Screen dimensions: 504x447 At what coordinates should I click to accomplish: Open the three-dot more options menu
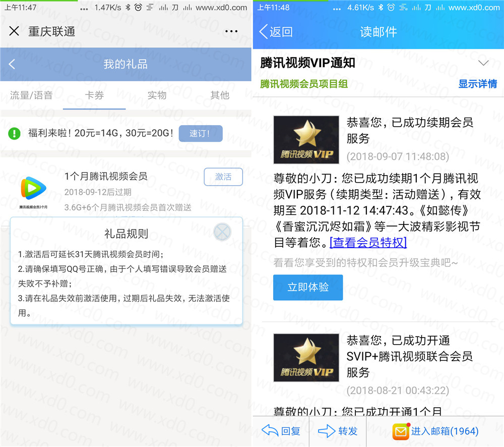(231, 31)
